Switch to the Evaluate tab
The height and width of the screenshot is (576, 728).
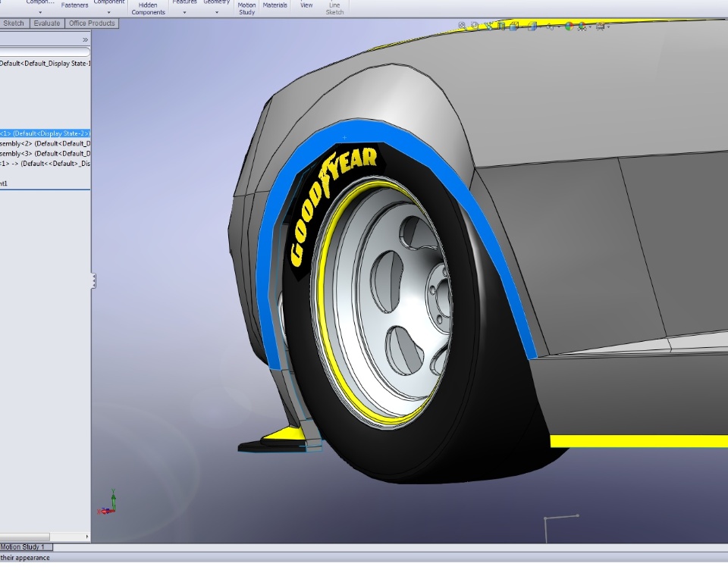pos(47,23)
